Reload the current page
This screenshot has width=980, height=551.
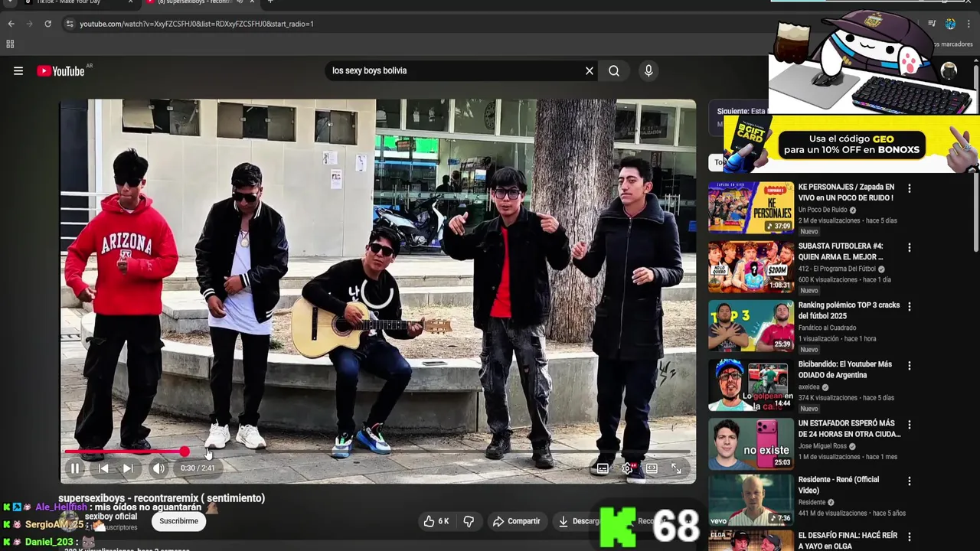pyautogui.click(x=47, y=24)
